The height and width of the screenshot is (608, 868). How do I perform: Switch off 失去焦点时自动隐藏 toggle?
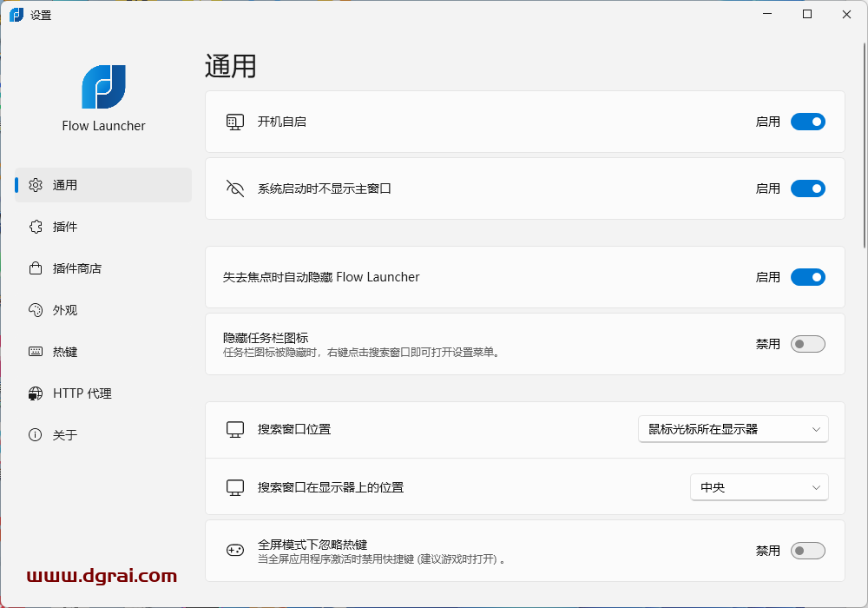coord(807,277)
